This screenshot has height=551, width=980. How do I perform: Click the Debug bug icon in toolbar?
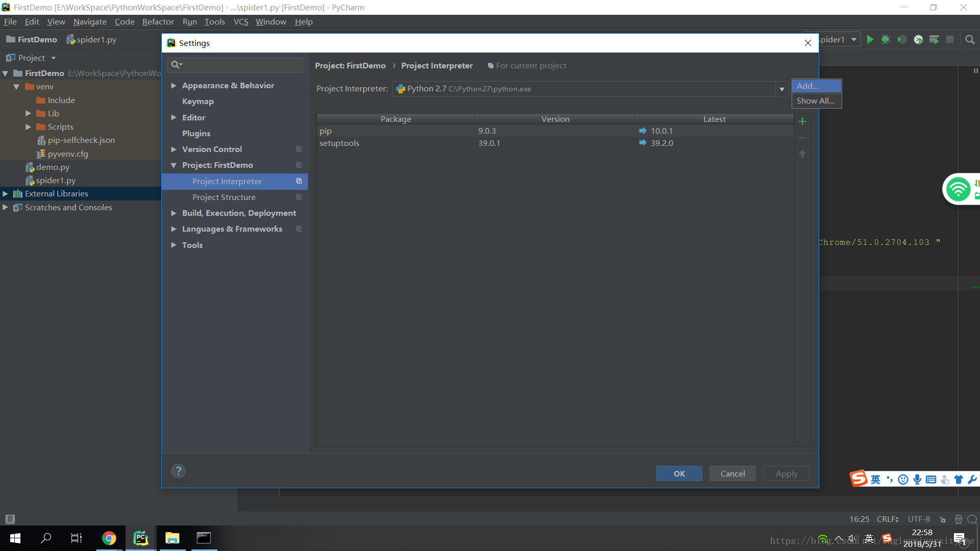(886, 39)
